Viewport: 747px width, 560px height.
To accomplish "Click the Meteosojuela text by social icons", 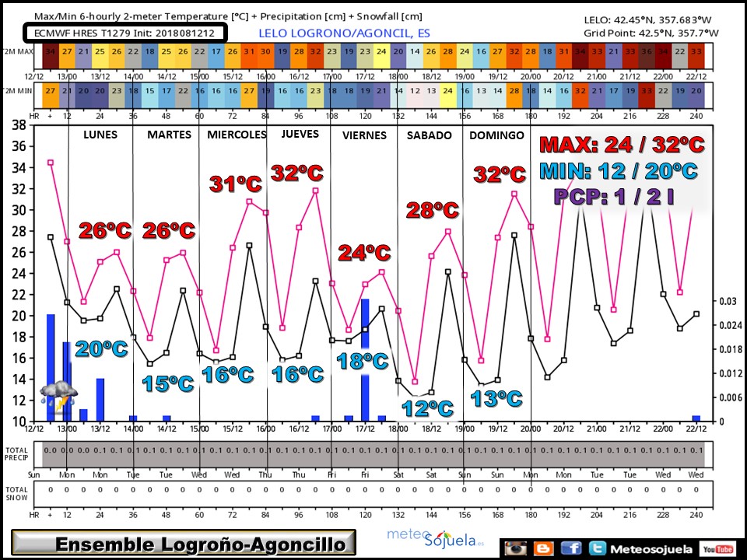I will (651, 549).
